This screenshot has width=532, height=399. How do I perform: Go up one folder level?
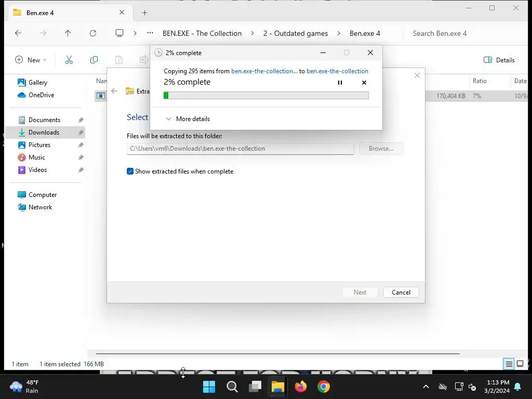[x=68, y=33]
